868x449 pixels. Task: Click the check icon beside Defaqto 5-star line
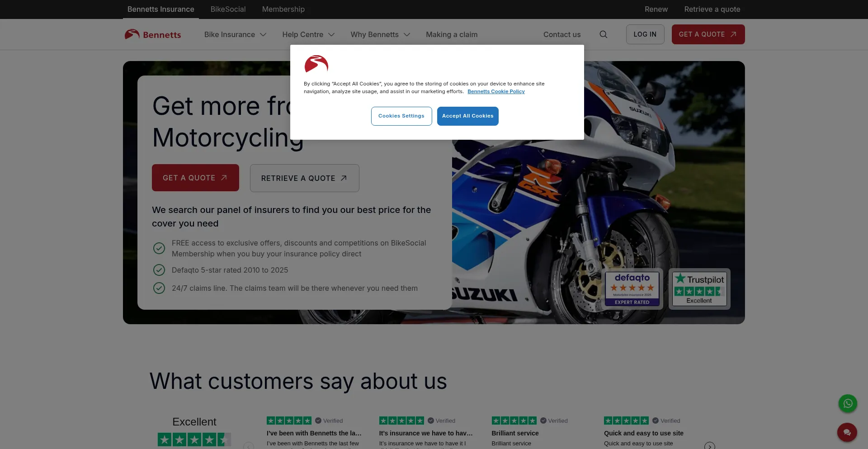pyautogui.click(x=159, y=270)
